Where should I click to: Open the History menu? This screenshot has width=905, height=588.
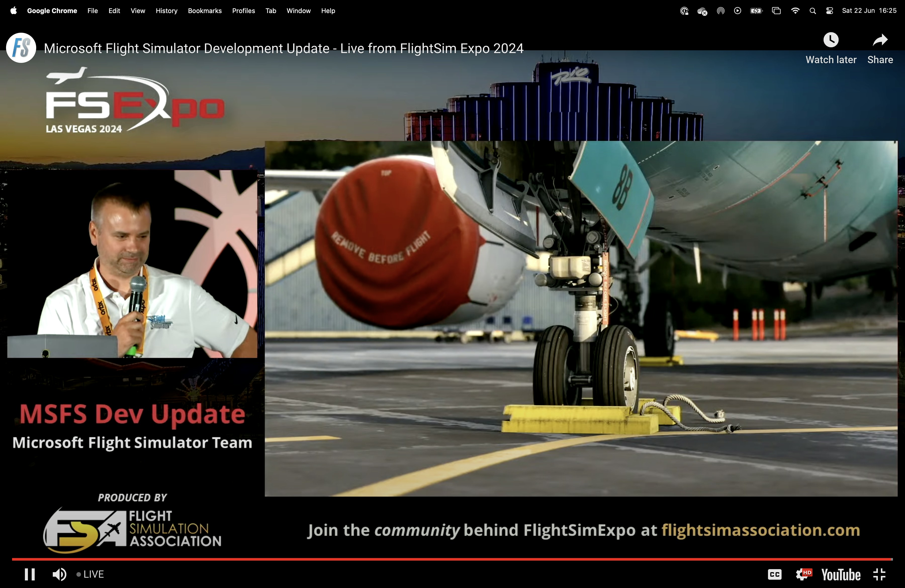pyautogui.click(x=166, y=11)
